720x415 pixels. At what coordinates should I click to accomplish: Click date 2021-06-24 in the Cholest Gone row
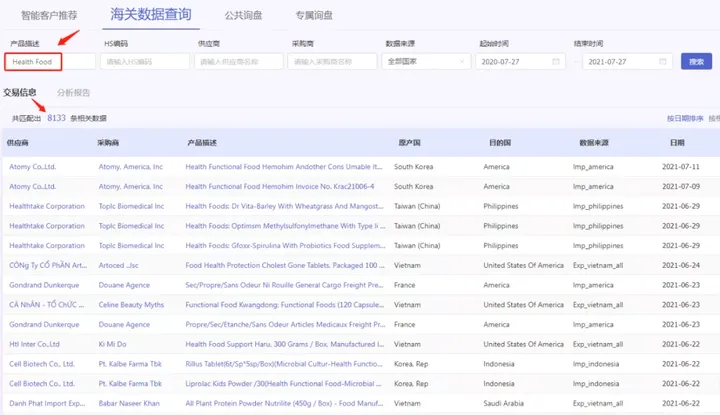681,265
